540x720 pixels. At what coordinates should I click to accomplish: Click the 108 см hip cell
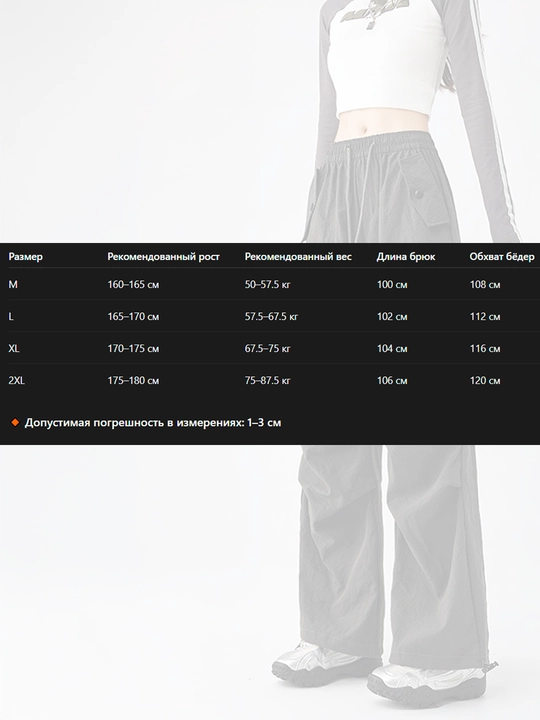(485, 284)
